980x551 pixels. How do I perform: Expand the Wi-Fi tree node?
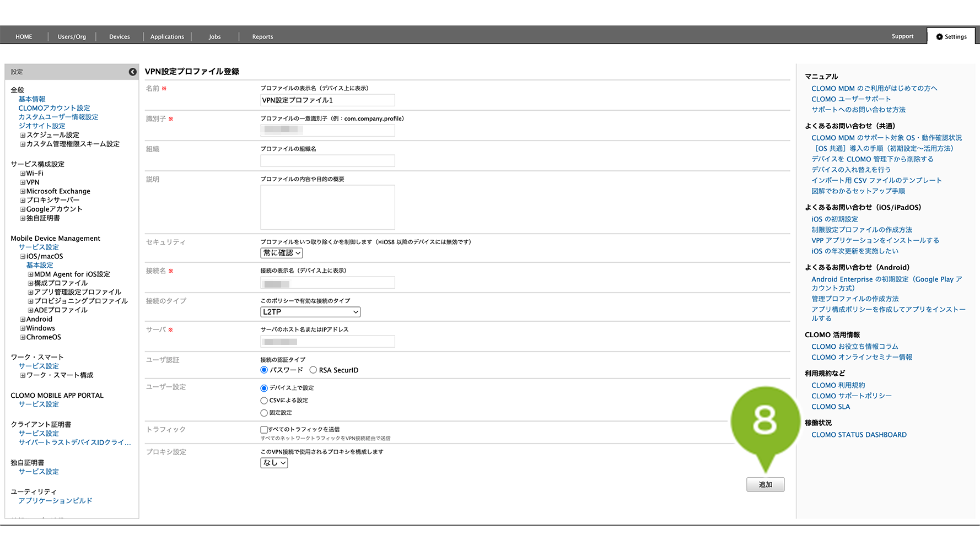click(23, 174)
